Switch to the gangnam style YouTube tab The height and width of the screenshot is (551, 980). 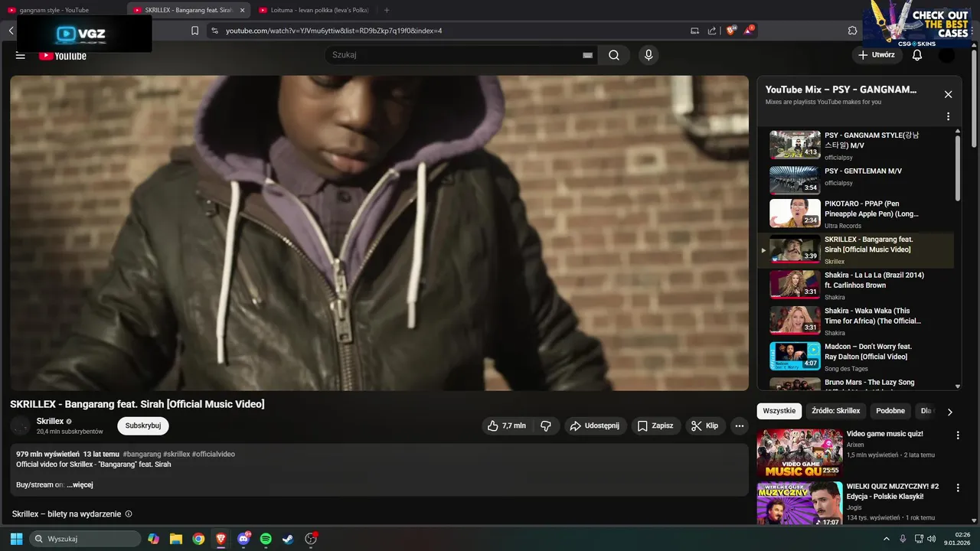tap(63, 10)
